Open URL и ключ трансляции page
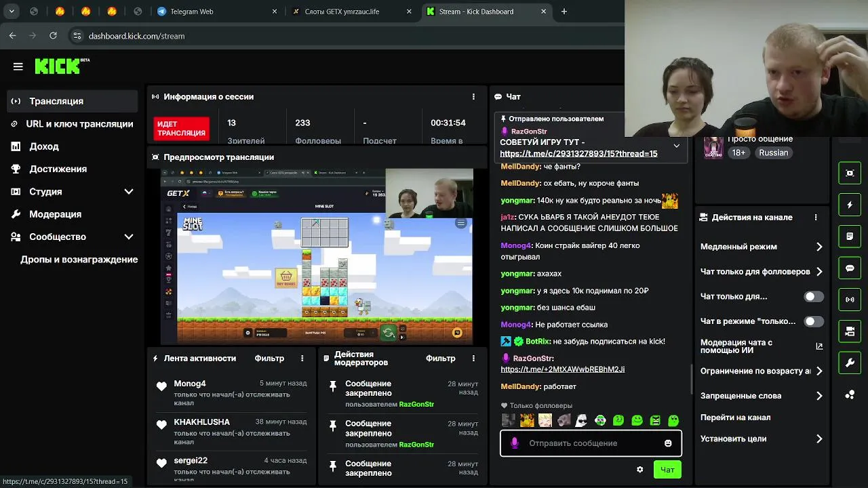868x488 pixels. [72, 124]
